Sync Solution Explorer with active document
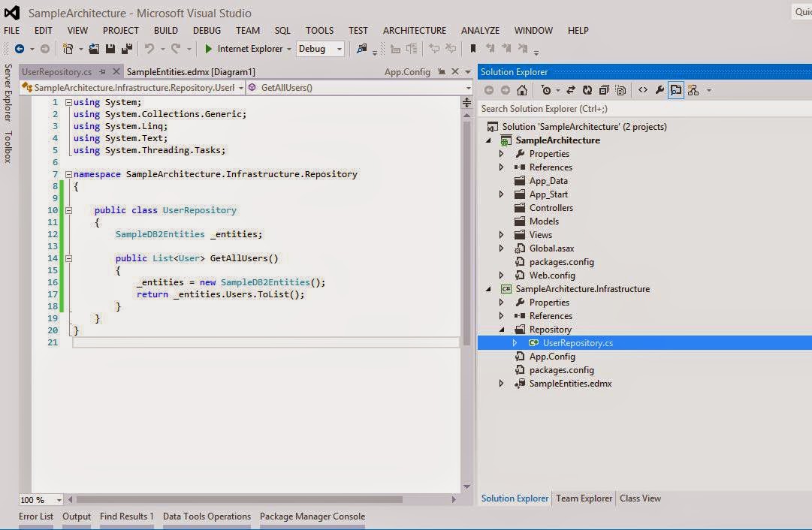 tap(571, 89)
